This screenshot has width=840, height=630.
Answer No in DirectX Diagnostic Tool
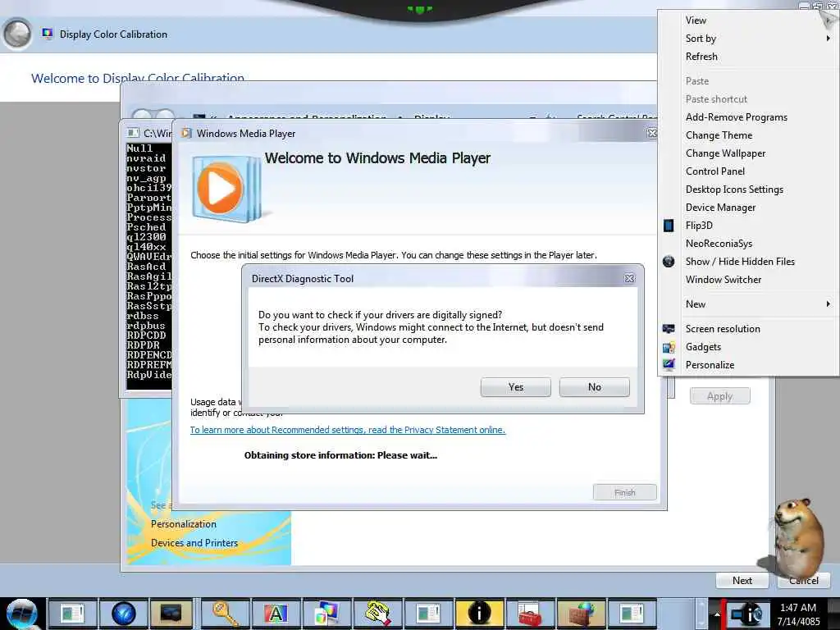click(594, 387)
